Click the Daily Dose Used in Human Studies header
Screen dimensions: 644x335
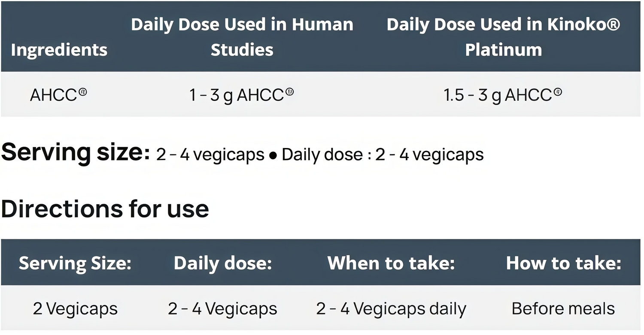pos(242,37)
